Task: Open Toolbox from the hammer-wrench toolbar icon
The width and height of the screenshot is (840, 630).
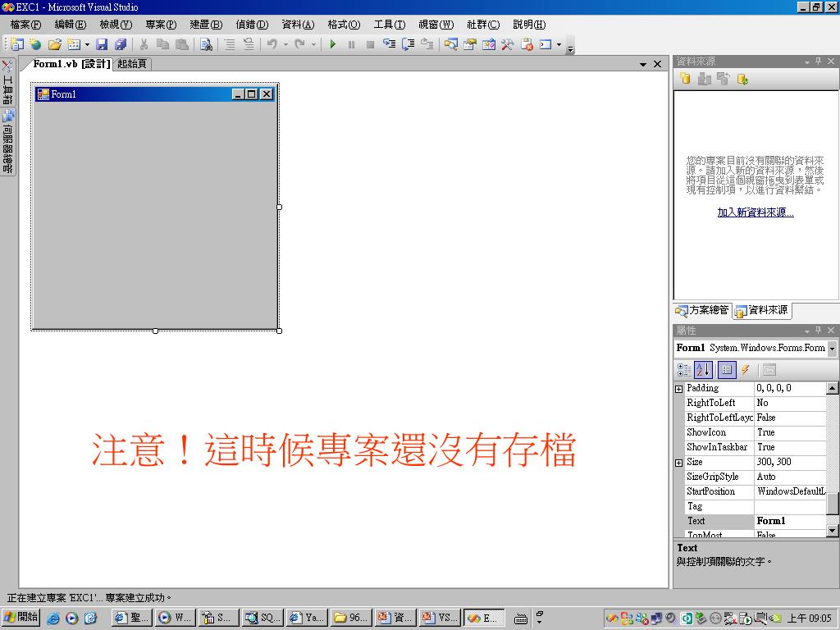Action: coord(507,44)
